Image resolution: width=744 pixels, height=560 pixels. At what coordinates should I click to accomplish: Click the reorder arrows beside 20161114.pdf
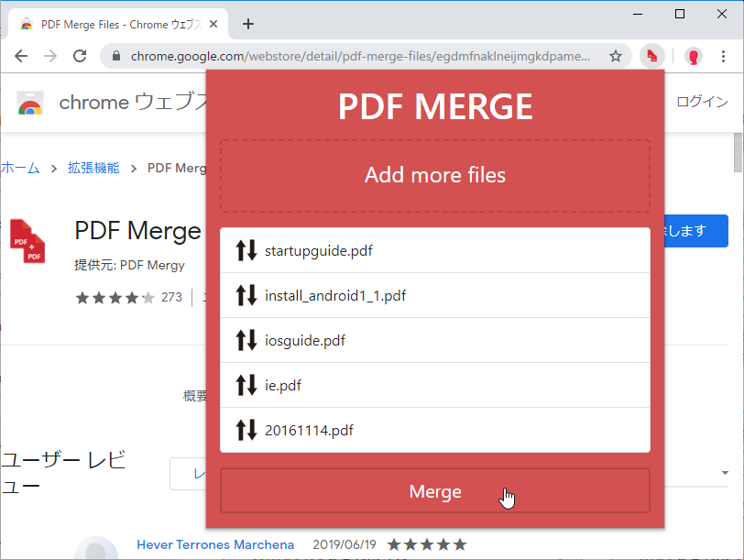point(246,430)
